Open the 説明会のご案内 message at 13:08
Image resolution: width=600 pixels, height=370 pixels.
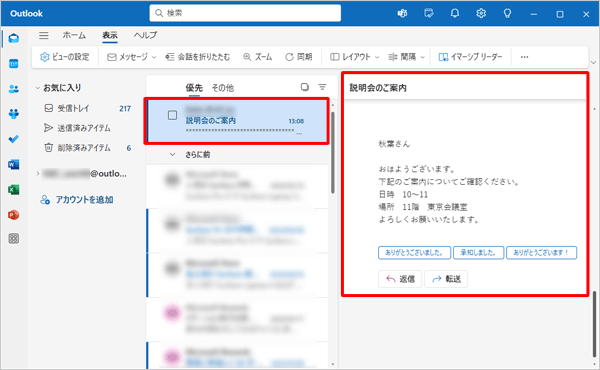(237, 121)
